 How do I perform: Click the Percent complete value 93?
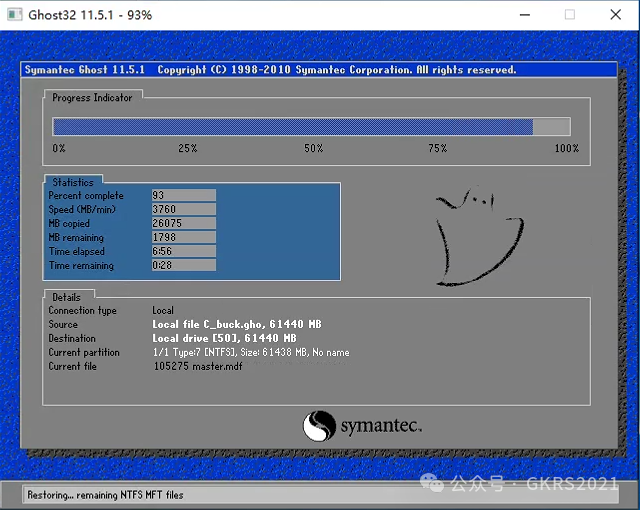point(184,195)
